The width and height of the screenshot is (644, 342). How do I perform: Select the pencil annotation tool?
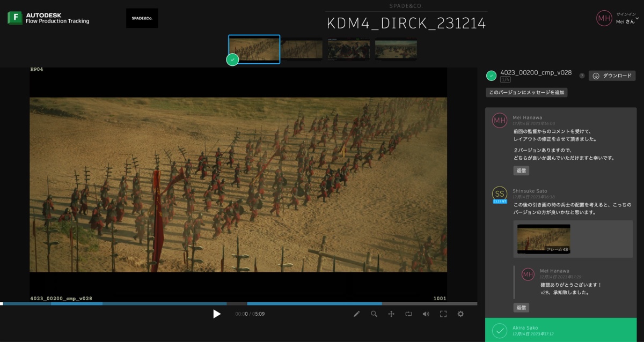pos(356,314)
